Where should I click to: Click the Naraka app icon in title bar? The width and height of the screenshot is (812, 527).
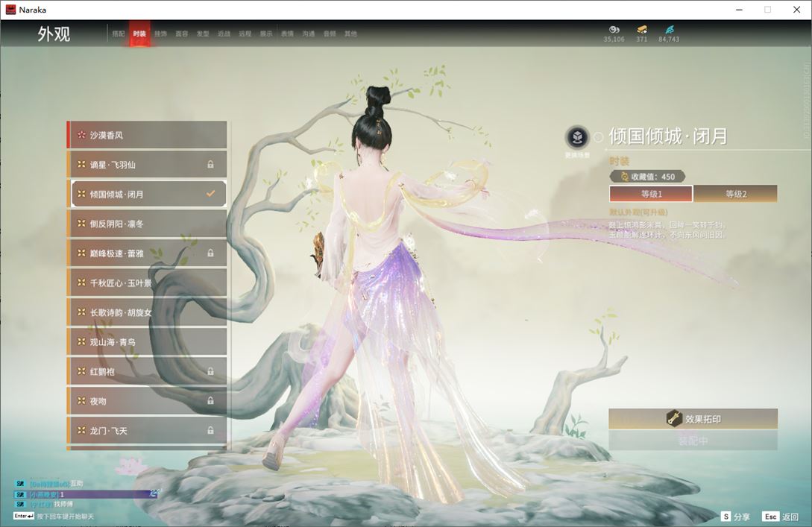tap(10, 10)
